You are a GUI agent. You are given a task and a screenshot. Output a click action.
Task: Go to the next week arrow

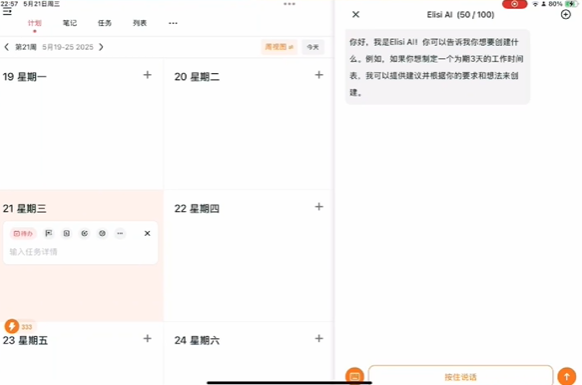[101, 47]
